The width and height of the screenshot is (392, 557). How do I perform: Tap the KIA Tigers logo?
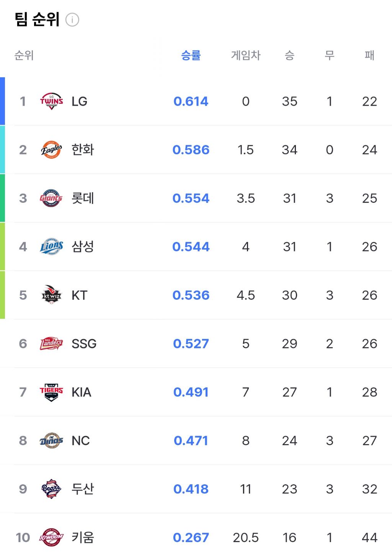click(x=51, y=392)
